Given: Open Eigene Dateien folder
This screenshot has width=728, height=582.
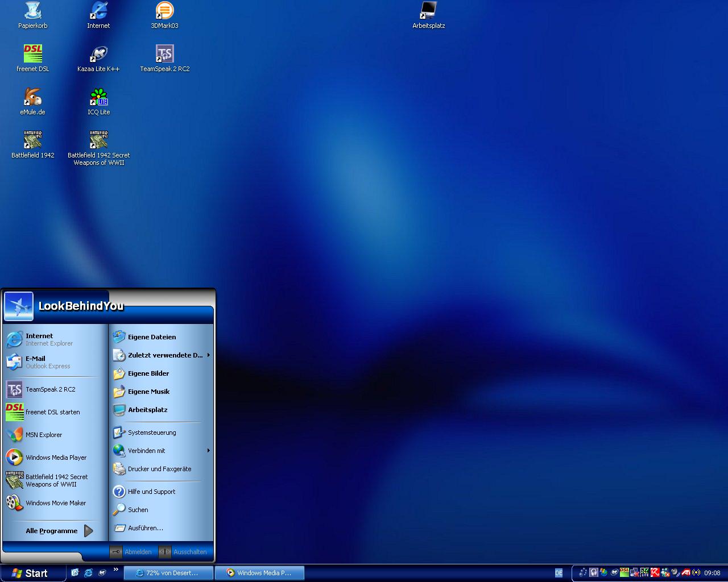Looking at the screenshot, I should (162, 337).
